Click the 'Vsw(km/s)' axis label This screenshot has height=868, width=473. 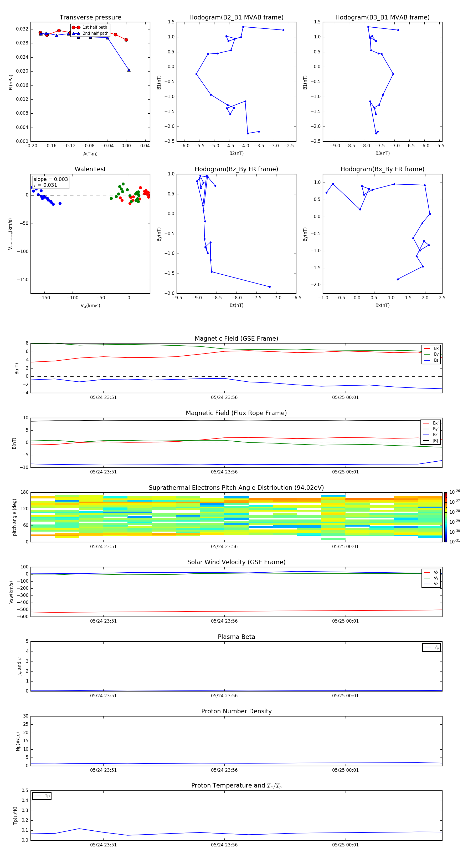pyautogui.click(x=11, y=592)
